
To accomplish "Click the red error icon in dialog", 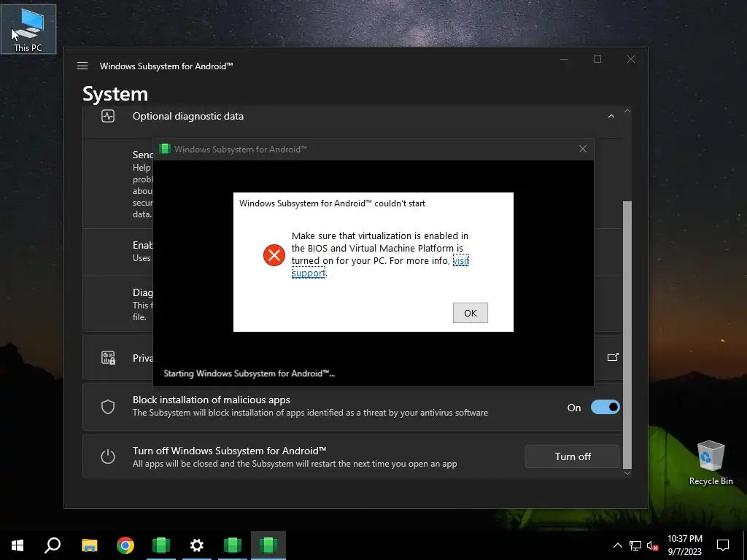I will coord(274,254).
